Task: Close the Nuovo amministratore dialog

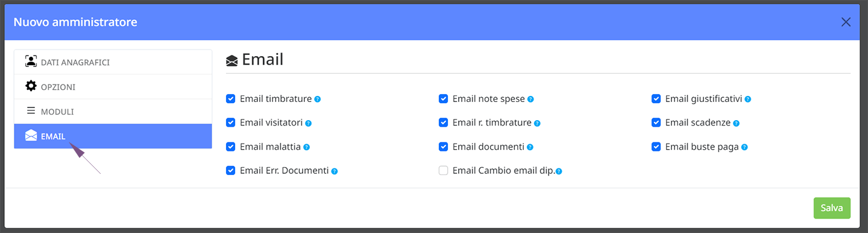Action: [x=846, y=22]
